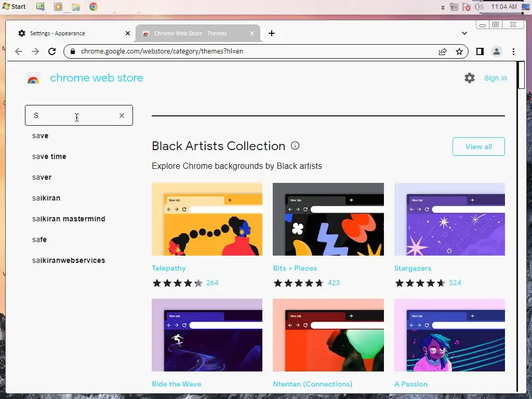Show info about Black Artists Collection
This screenshot has width=532, height=399.
(x=295, y=145)
